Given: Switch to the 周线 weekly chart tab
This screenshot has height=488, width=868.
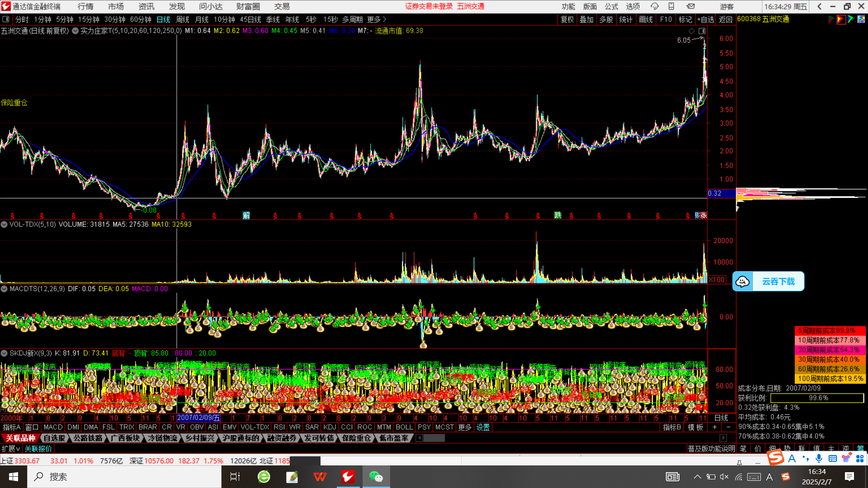Looking at the screenshot, I should [183, 19].
